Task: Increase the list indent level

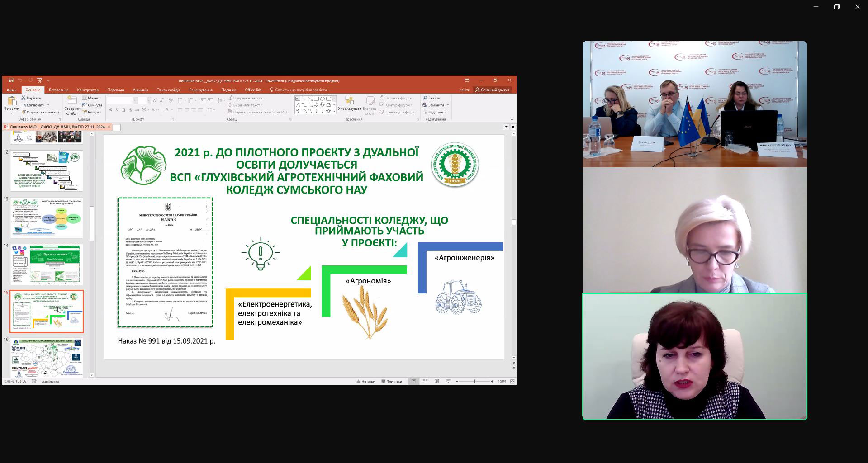Action: pyautogui.click(x=210, y=100)
